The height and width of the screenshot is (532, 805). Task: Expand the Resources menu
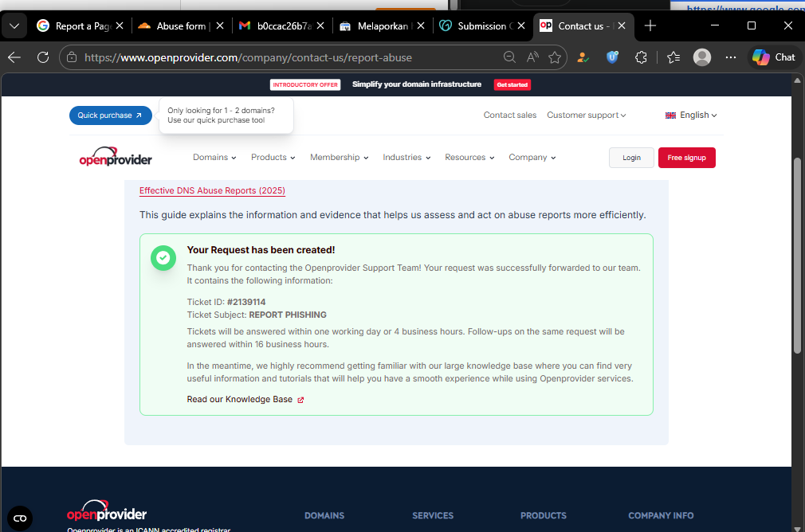(469, 157)
